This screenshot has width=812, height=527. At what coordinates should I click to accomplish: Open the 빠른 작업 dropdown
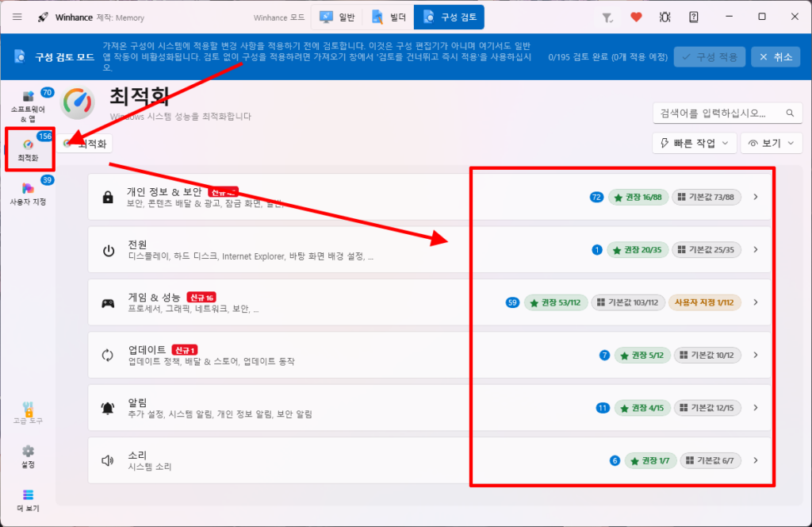pyautogui.click(x=694, y=143)
